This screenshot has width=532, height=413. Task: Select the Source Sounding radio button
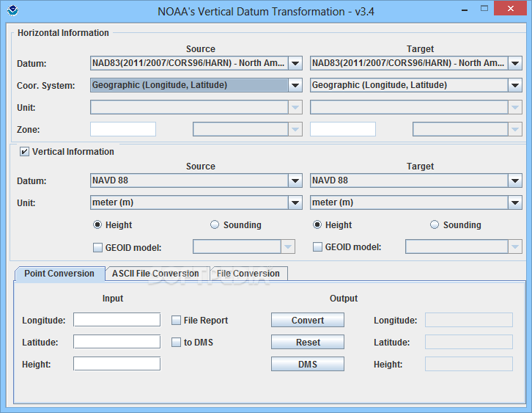point(215,225)
